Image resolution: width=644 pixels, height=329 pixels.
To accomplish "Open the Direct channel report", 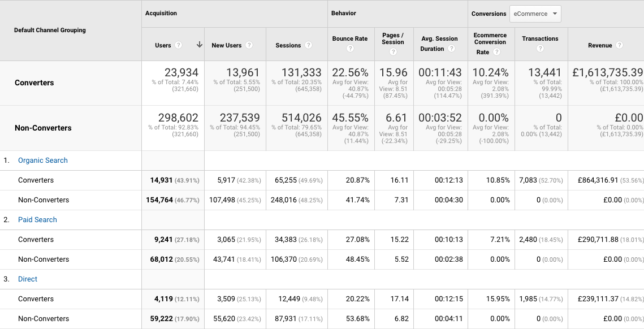I will point(27,279).
